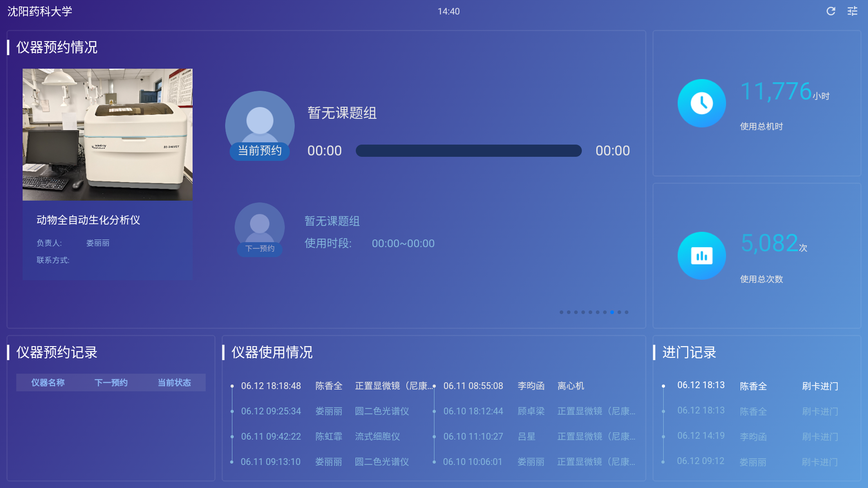Click the bar chart usage count icon
This screenshot has height=488, width=868.
pyautogui.click(x=702, y=256)
